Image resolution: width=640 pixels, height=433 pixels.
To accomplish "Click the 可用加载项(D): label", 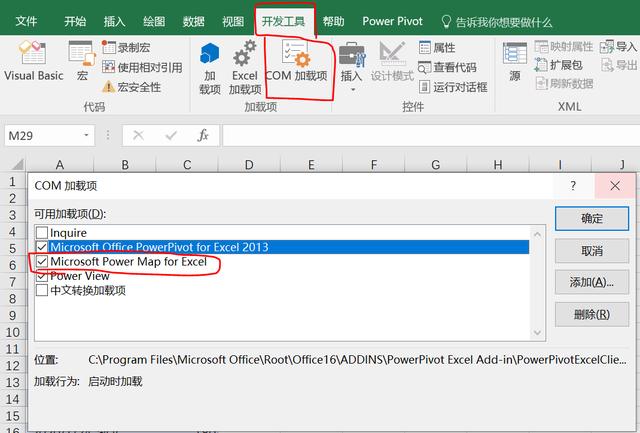I will [70, 214].
